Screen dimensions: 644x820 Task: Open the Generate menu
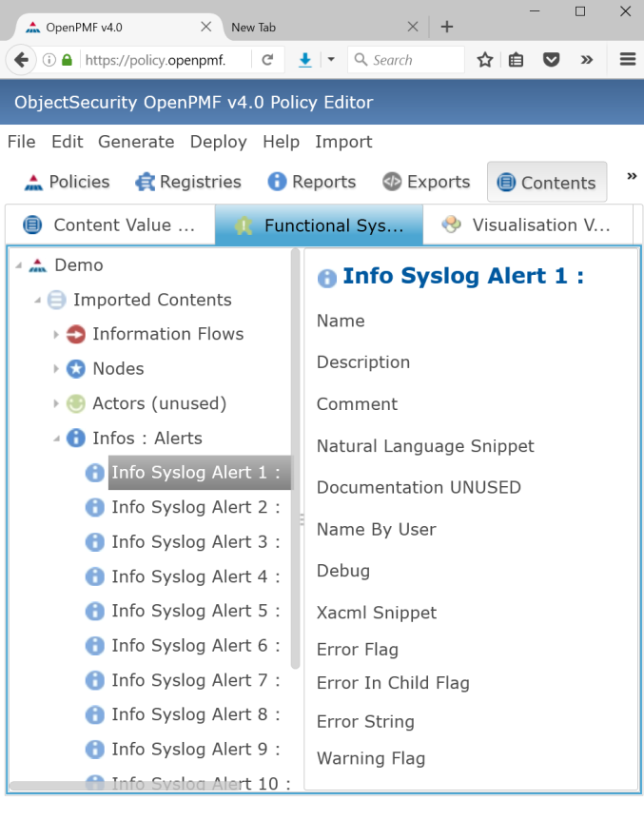tap(136, 142)
